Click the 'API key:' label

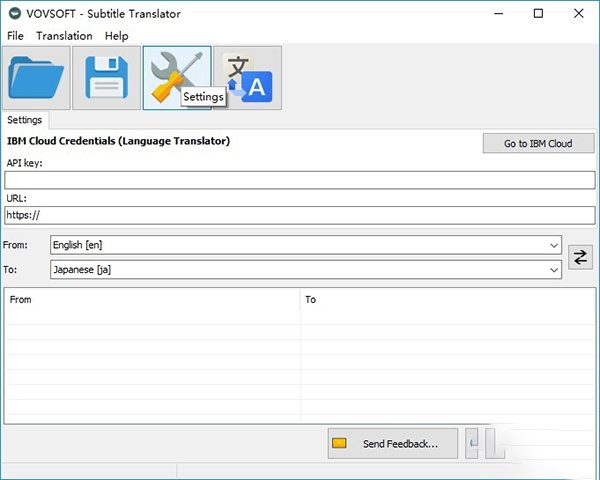pos(24,163)
